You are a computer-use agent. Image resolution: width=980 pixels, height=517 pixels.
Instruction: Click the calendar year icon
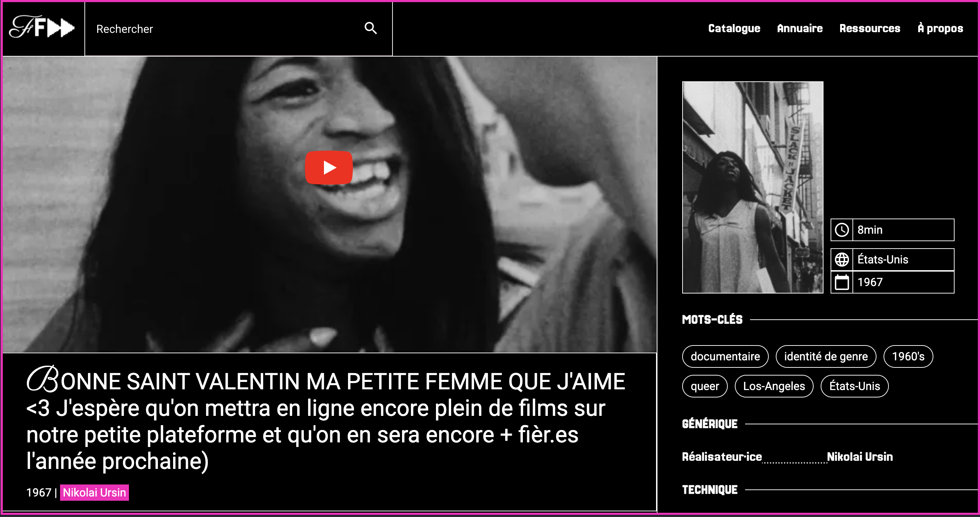point(842,282)
